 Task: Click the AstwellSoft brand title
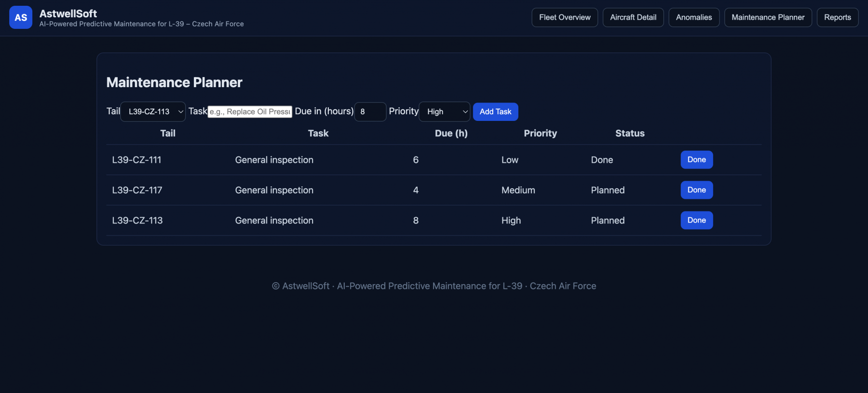[x=68, y=13]
